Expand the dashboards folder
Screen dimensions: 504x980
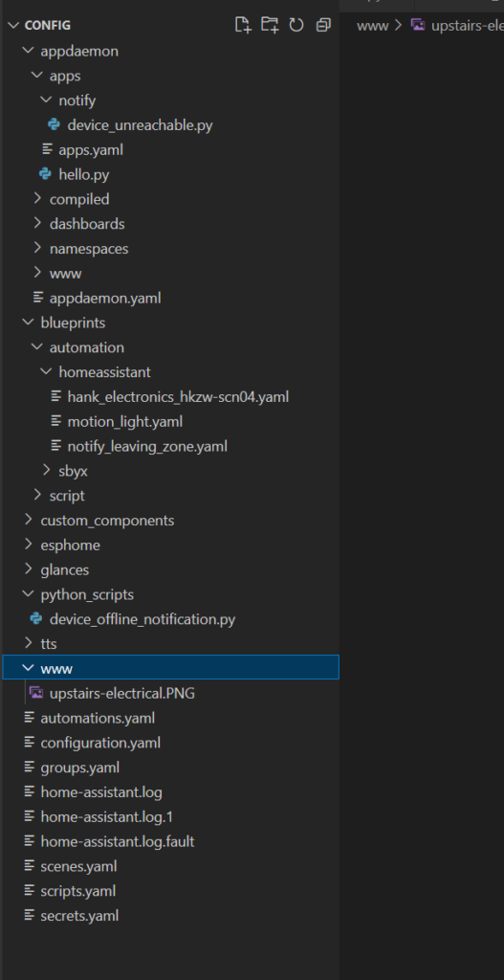37,224
